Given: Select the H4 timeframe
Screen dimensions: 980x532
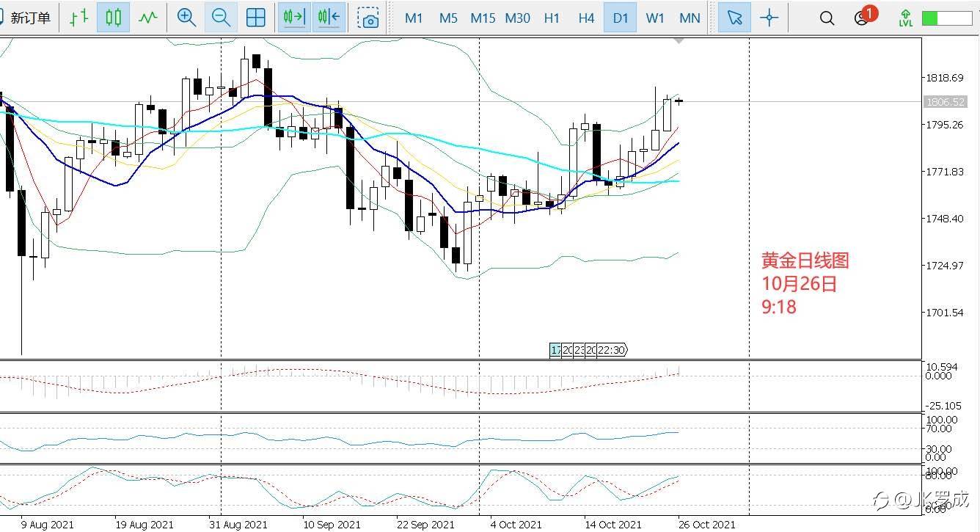Looking at the screenshot, I should (x=586, y=18).
